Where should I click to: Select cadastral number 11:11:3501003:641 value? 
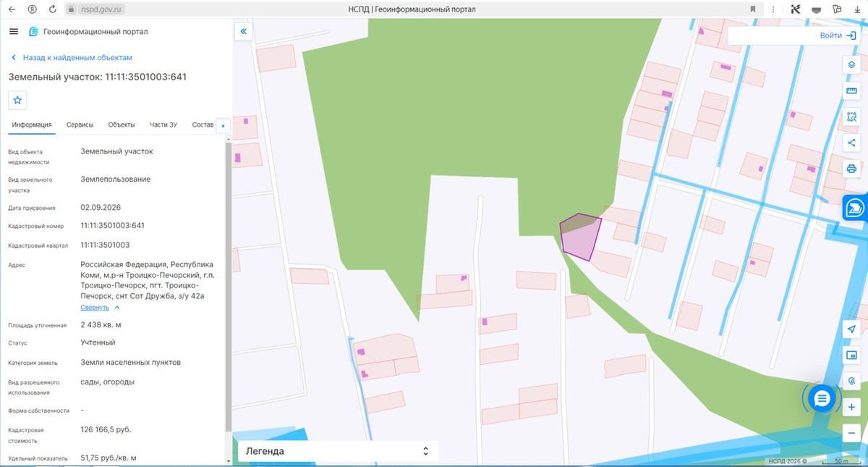(x=113, y=225)
